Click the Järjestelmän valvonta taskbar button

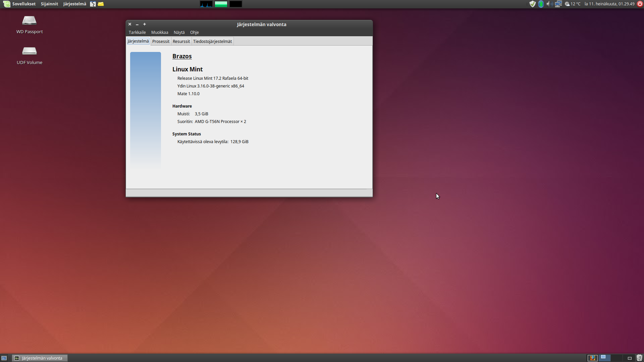coord(40,358)
